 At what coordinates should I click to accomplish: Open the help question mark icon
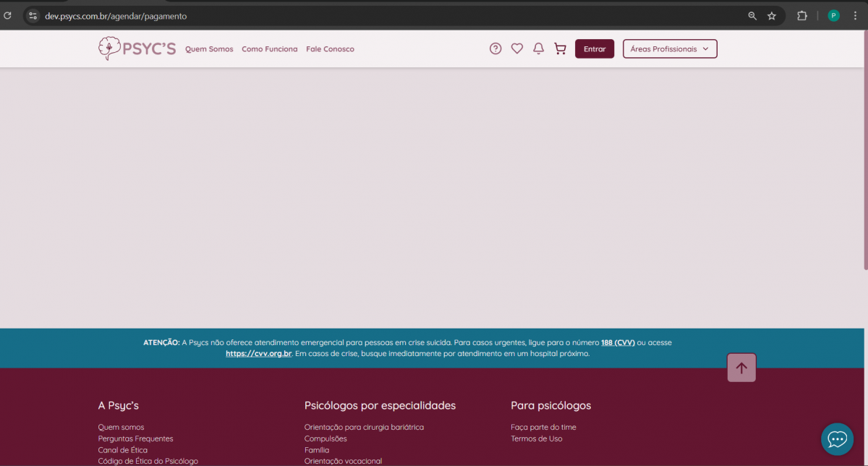(495, 48)
